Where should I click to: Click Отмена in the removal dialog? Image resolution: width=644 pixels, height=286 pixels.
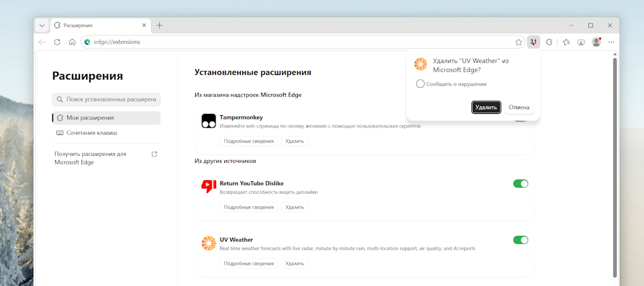(x=519, y=108)
